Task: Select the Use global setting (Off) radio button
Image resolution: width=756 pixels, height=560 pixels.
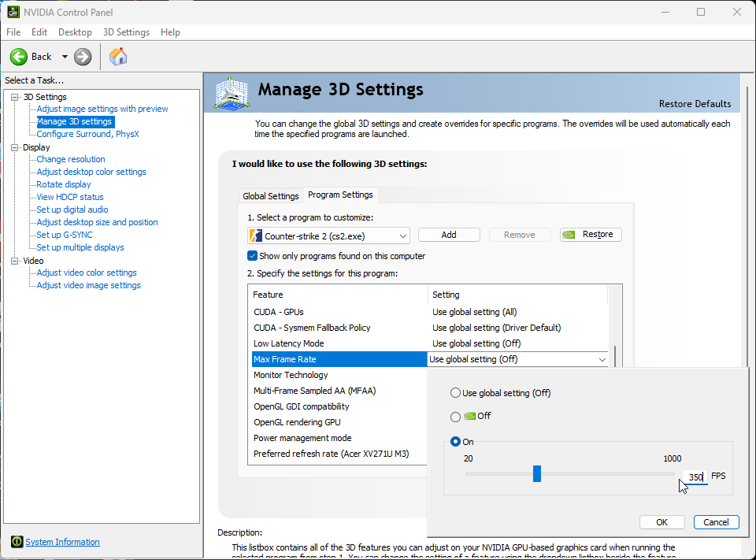Action: point(455,392)
